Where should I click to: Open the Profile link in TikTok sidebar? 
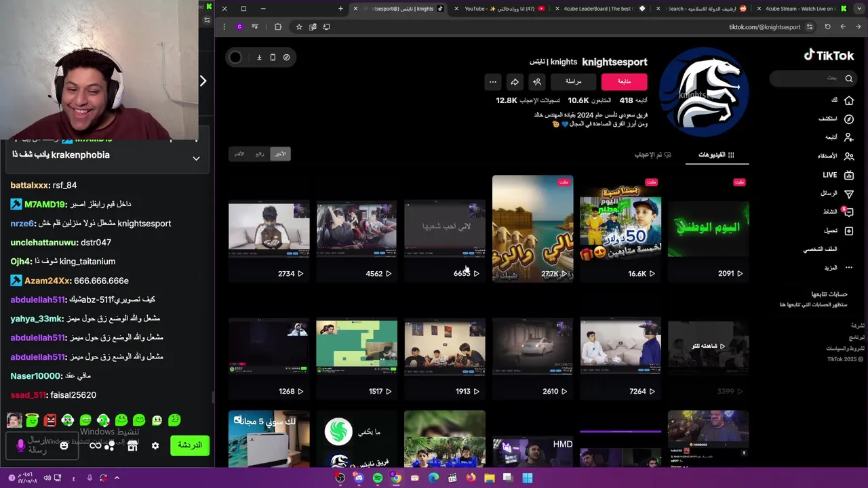pyautogui.click(x=821, y=249)
